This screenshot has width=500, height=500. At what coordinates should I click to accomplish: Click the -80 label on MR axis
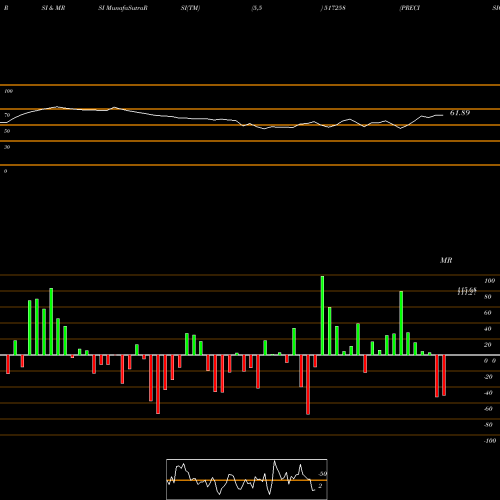coord(488,425)
